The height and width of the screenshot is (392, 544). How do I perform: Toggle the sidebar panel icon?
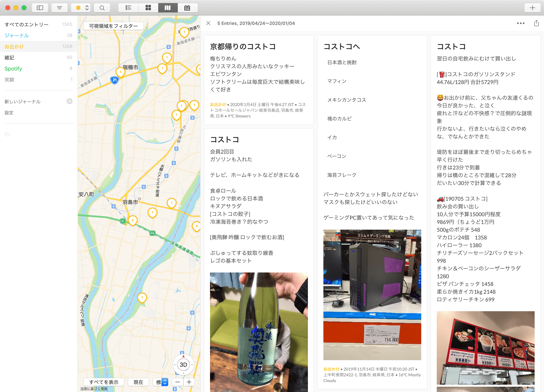(40, 8)
